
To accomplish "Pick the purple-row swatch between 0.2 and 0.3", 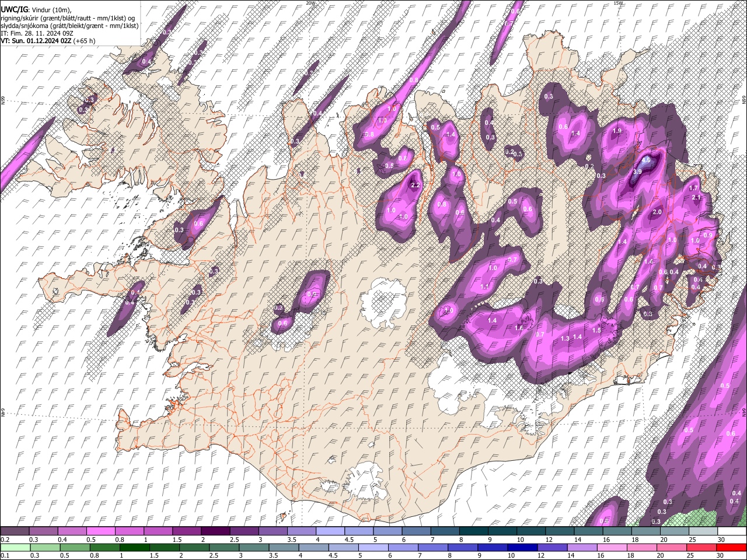I will 14,531.
